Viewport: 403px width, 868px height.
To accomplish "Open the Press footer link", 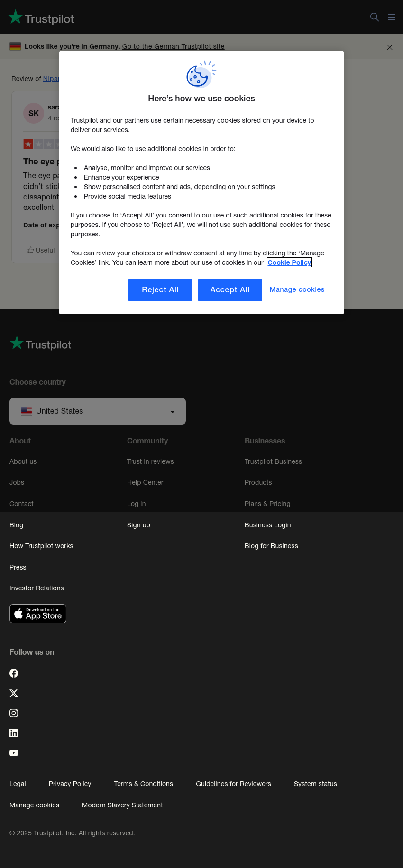I will [x=18, y=567].
